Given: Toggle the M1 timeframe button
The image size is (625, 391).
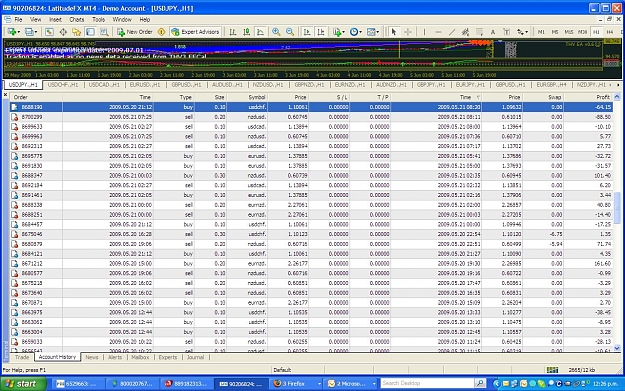Looking at the screenshot, I should tap(541, 32).
